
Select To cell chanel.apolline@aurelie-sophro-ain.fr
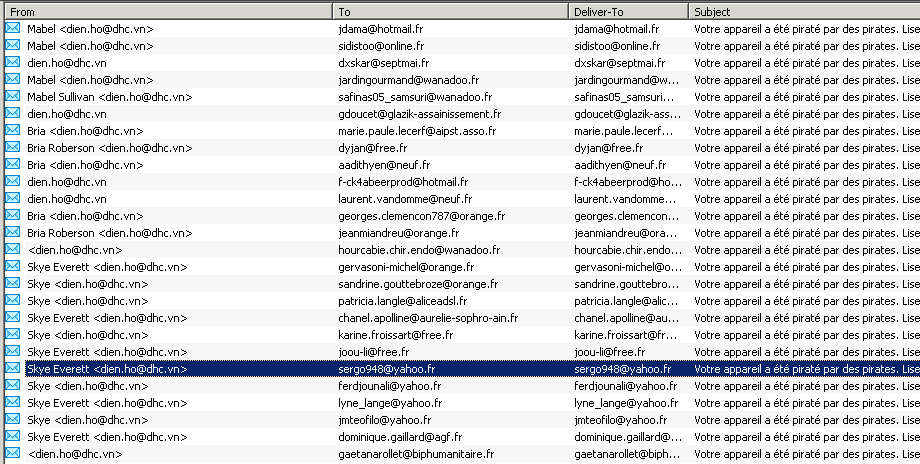(x=428, y=318)
